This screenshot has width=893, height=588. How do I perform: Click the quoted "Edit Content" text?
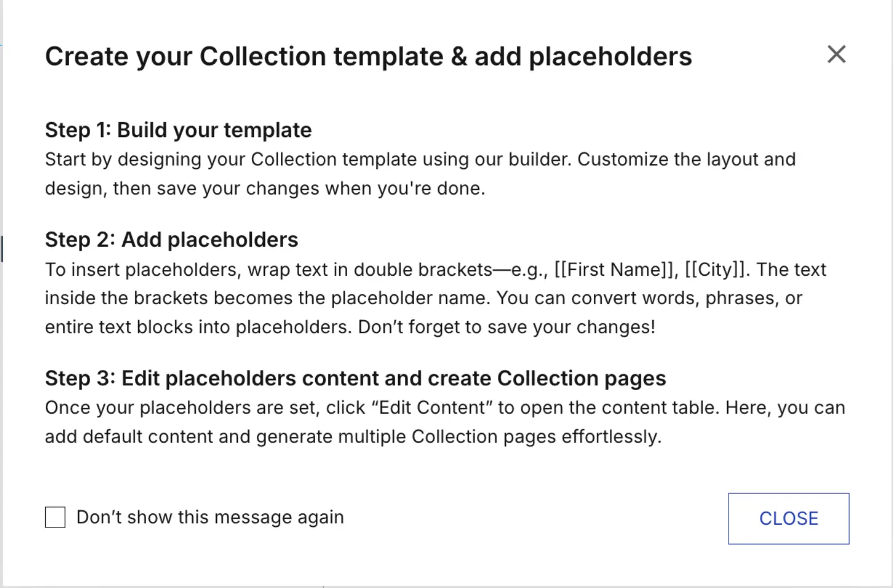tap(432, 408)
